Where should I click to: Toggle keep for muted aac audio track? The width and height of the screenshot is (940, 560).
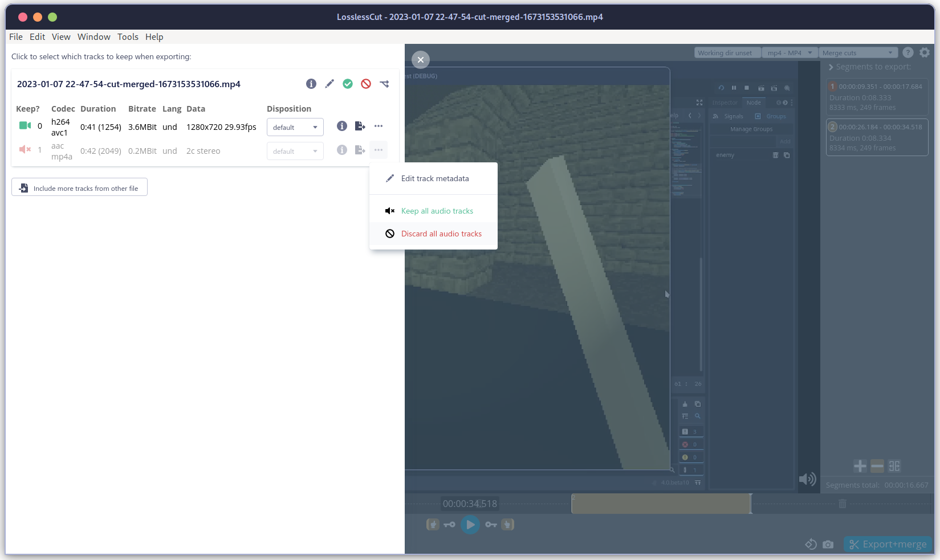[25, 149]
